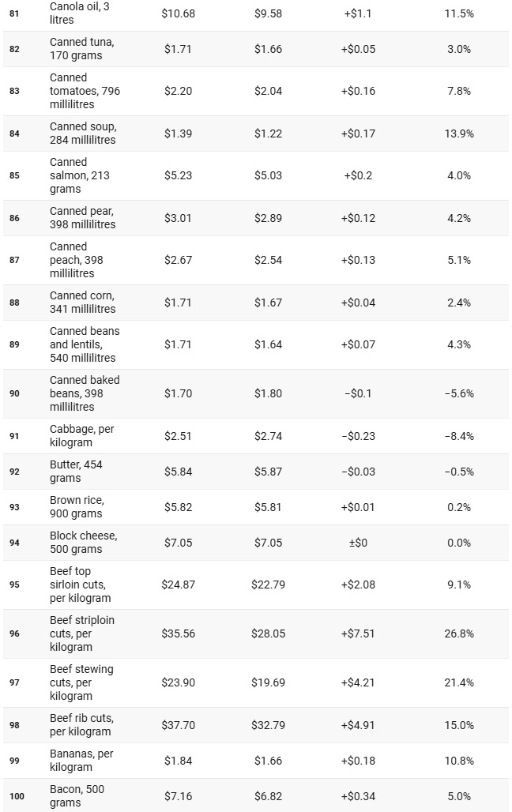Viewport: 512px width, 812px height.
Task: Click the Canned peach +$0.13 difference
Action: click(358, 260)
